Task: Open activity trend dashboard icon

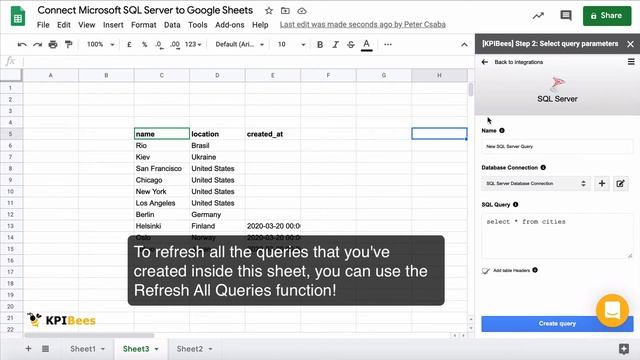Action: pos(538,16)
